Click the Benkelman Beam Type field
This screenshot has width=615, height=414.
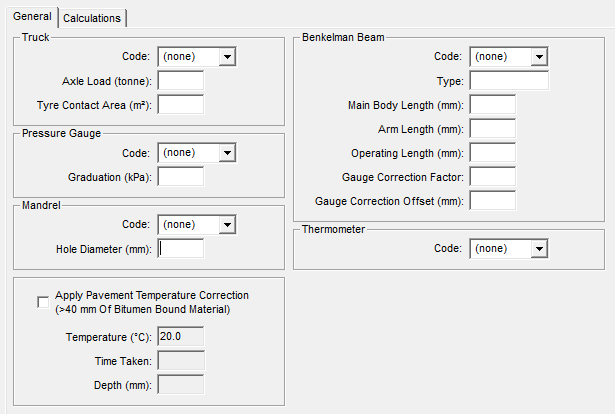[x=508, y=81]
